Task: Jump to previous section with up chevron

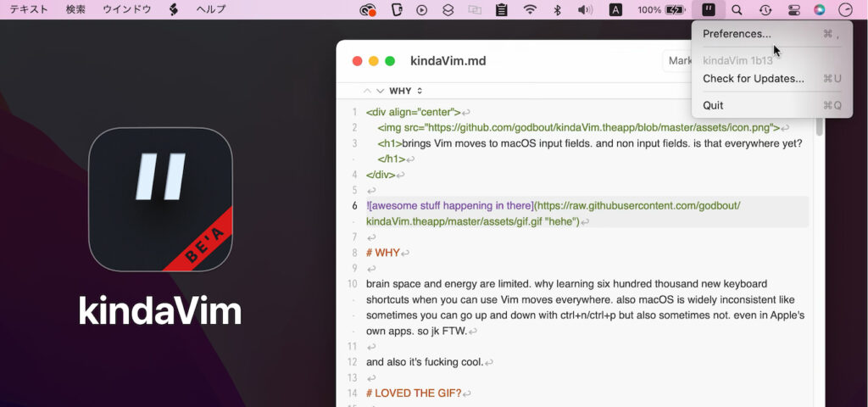Action: coord(367,91)
